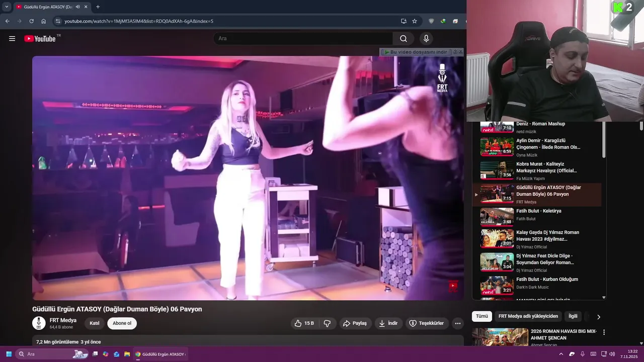Open the Windows Start menu
Screen dimensions: 644x362
9,354
